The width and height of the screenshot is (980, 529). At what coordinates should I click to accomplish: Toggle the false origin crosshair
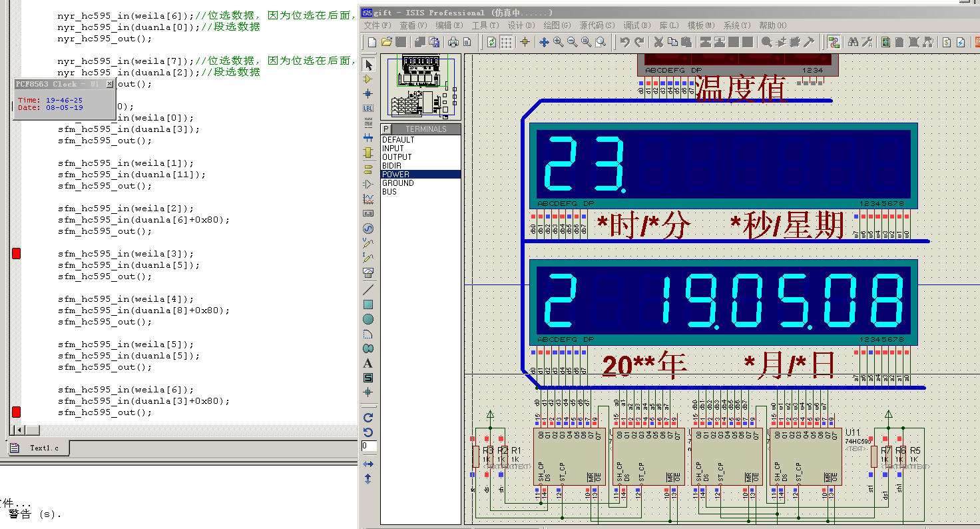(525, 42)
